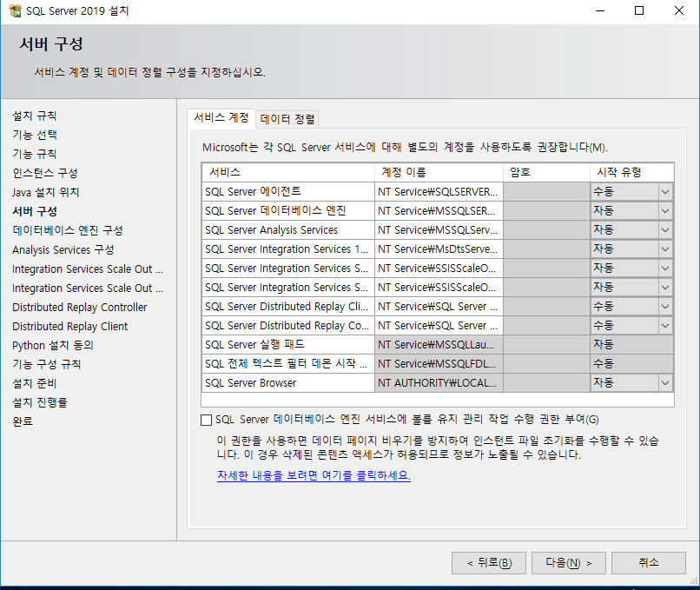Screen dimensions: 700x590
Task: Open startup type dropdown for Distributed Replay Cli... row
Action: 665,307
